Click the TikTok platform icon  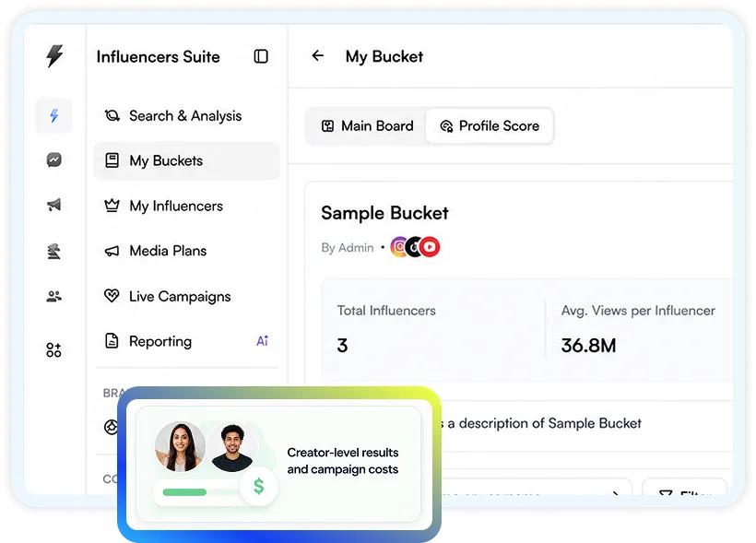pos(414,247)
